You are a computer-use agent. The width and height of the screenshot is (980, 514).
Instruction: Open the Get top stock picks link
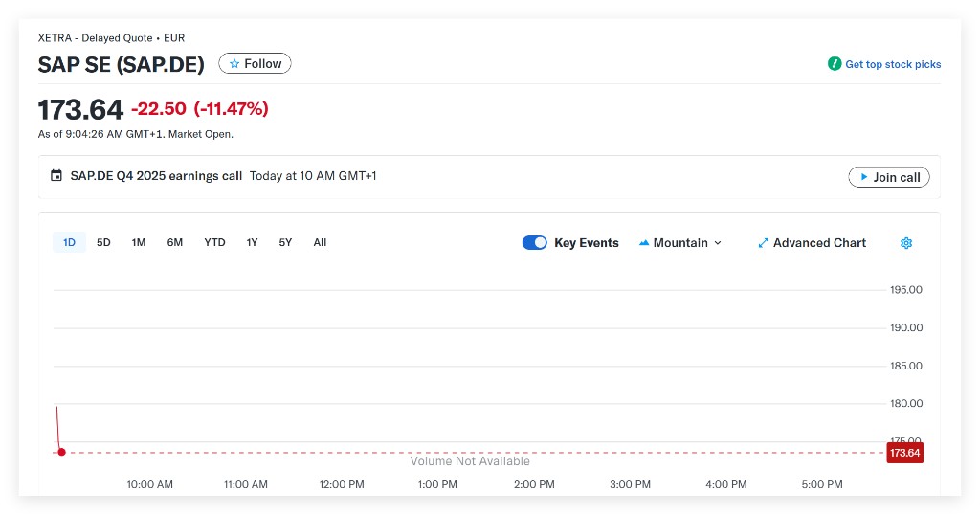pyautogui.click(x=892, y=64)
